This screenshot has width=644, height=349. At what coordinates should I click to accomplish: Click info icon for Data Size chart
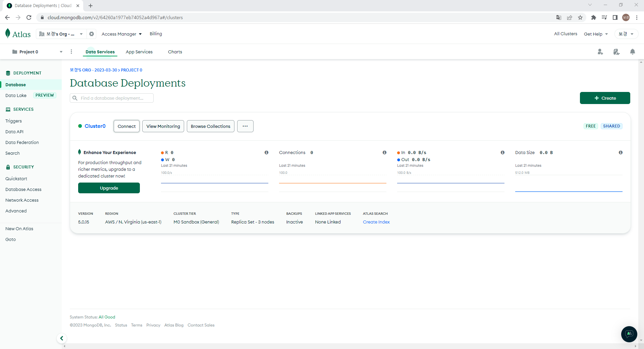coord(621,152)
